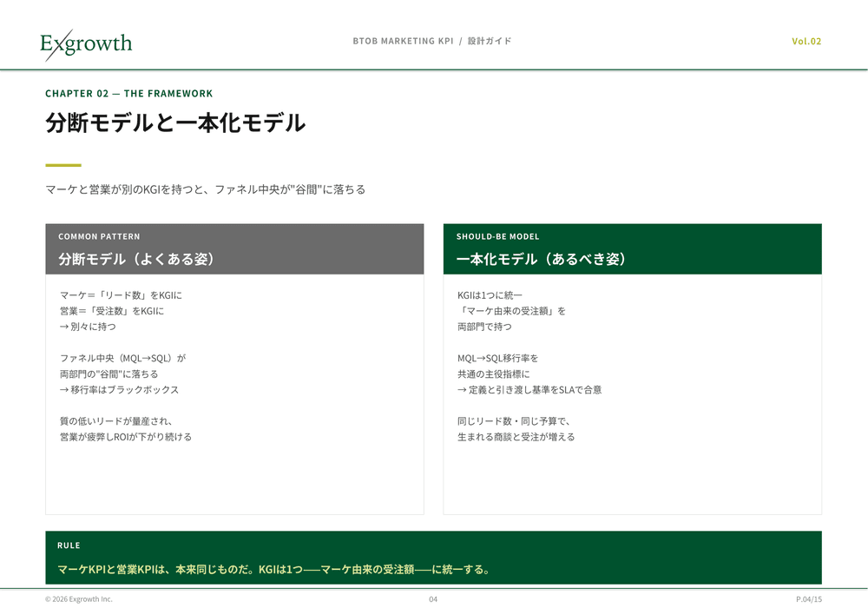Click line '同じリード数・同じ予算で、'
Screen dimensions: 868x615
point(514,421)
